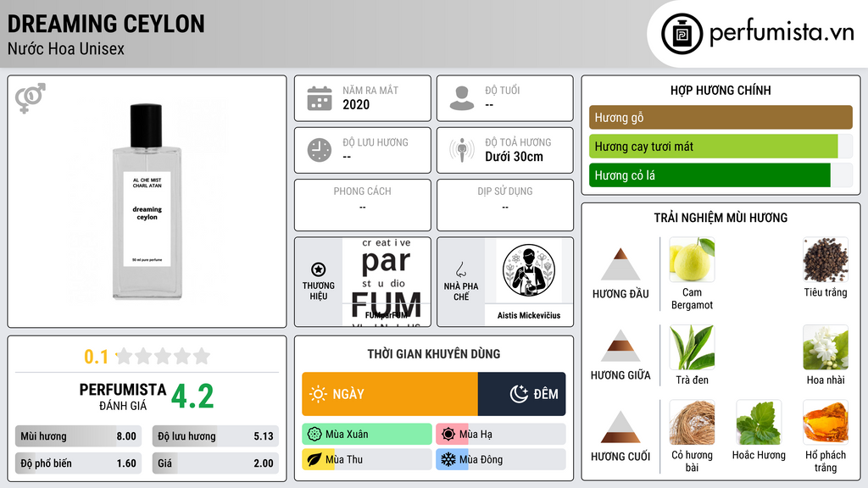Click the moon icon in the Đêm bar
This screenshot has height=488, width=868.
(x=519, y=394)
